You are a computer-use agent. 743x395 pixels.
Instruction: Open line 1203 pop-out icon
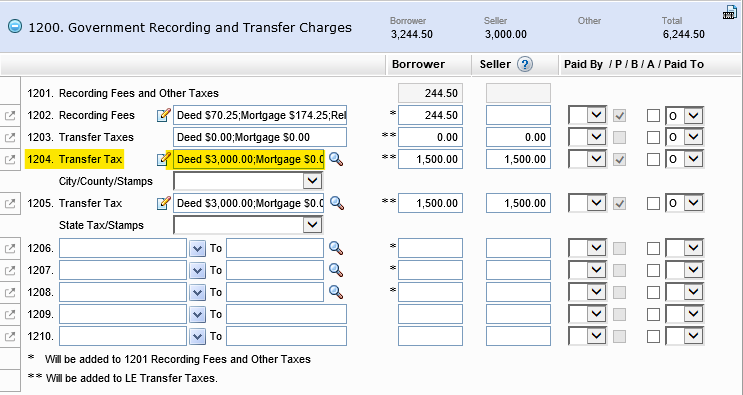(x=10, y=138)
